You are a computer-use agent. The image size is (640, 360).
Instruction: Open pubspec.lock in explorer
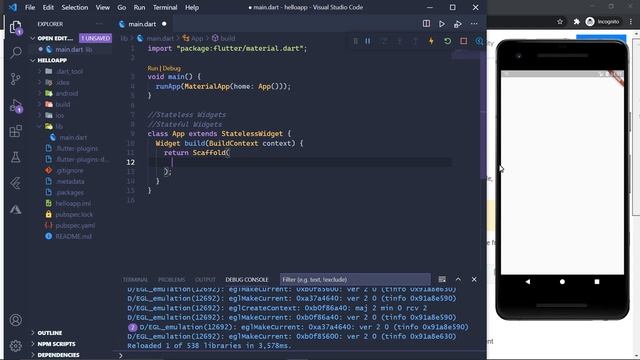tap(74, 214)
